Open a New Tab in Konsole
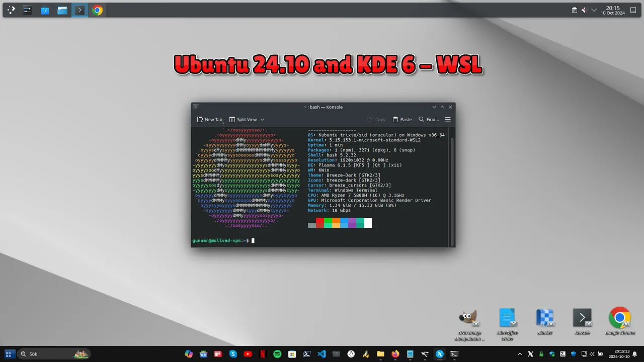Image resolution: width=644 pixels, height=362 pixels. 210,120
